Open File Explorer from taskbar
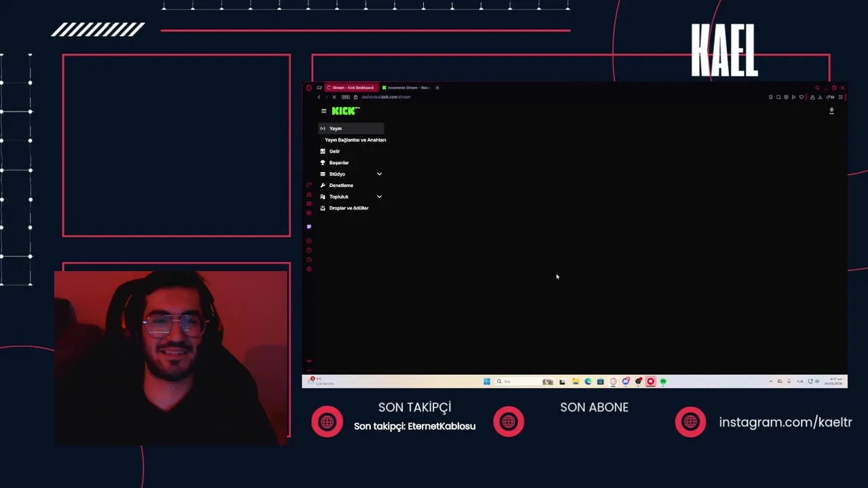This screenshot has width=868, height=488. 576,382
